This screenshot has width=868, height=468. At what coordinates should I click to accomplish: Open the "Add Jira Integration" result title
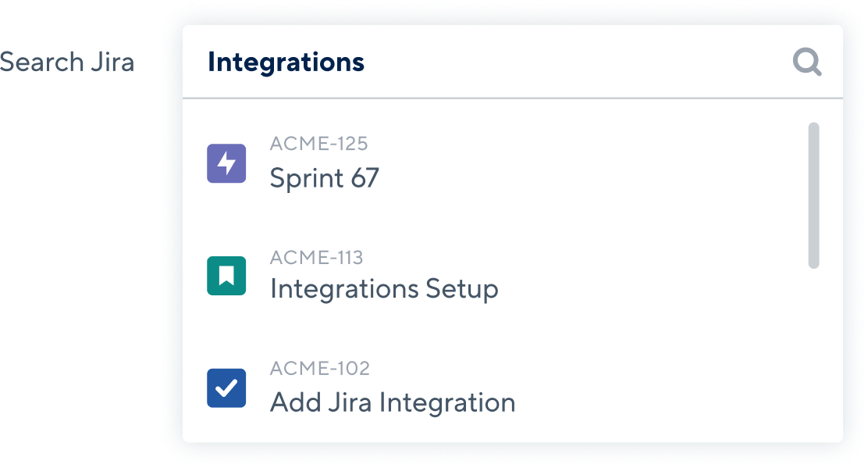[393, 403]
